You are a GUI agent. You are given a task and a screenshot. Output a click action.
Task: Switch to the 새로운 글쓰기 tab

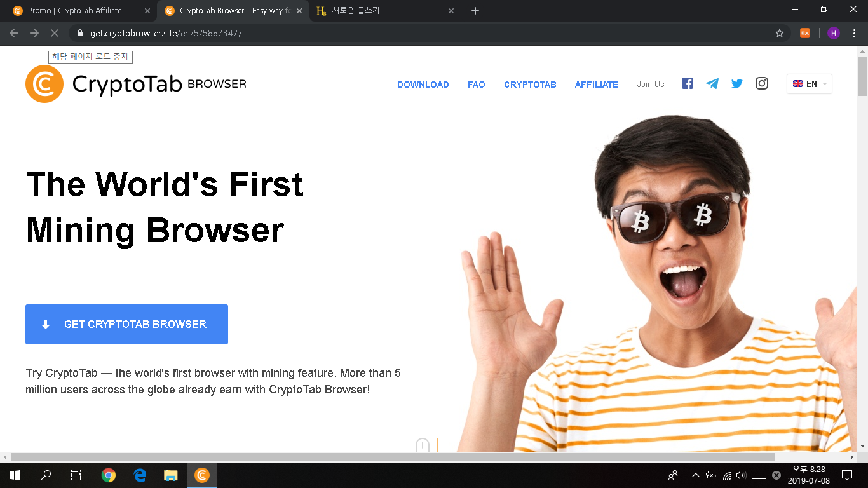click(384, 11)
